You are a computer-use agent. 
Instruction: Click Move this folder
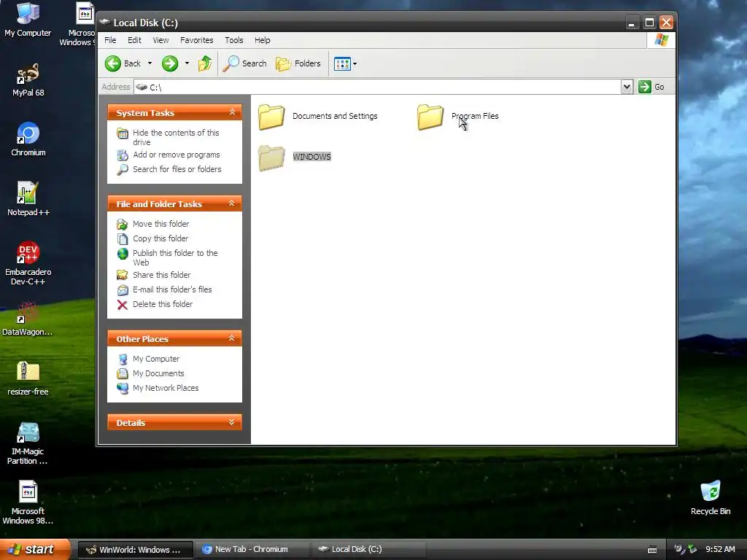click(x=160, y=224)
